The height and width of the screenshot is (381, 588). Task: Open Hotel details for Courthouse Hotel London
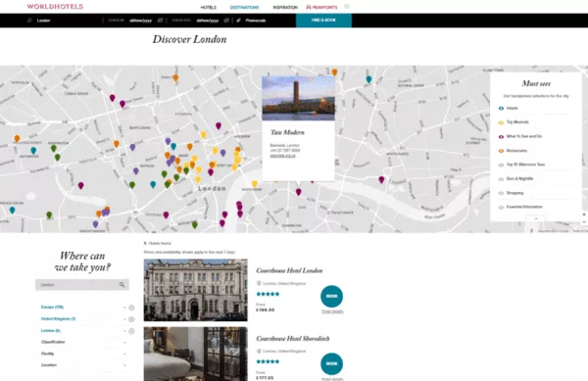[x=332, y=311]
